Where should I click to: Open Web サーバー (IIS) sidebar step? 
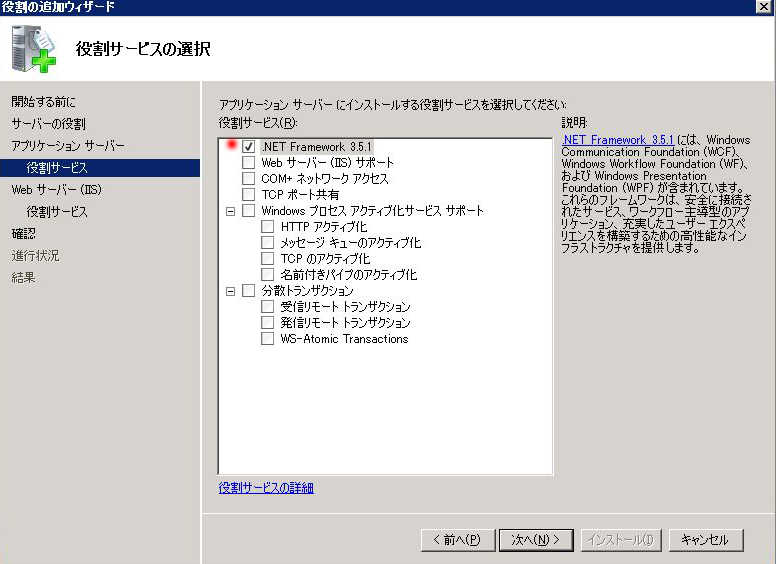[x=56, y=189]
